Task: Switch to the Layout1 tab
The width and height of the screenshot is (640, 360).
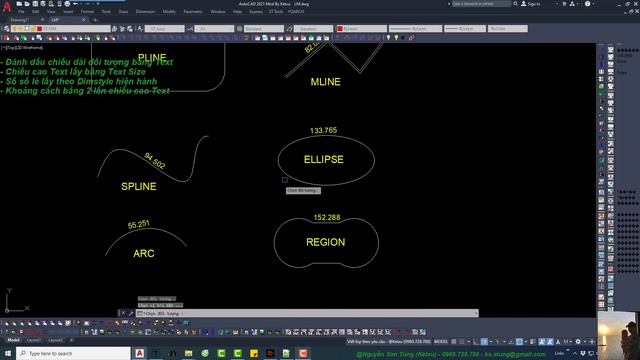Action: 33,340
